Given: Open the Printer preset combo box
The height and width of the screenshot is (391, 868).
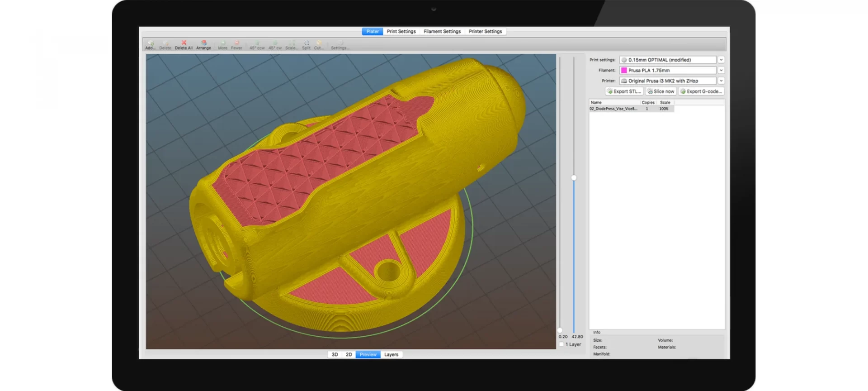Looking at the screenshot, I should [x=668, y=81].
